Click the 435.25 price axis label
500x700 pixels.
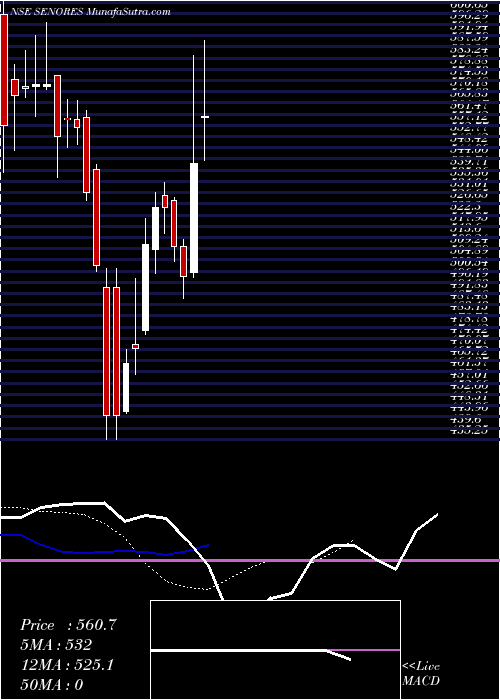[468, 430]
